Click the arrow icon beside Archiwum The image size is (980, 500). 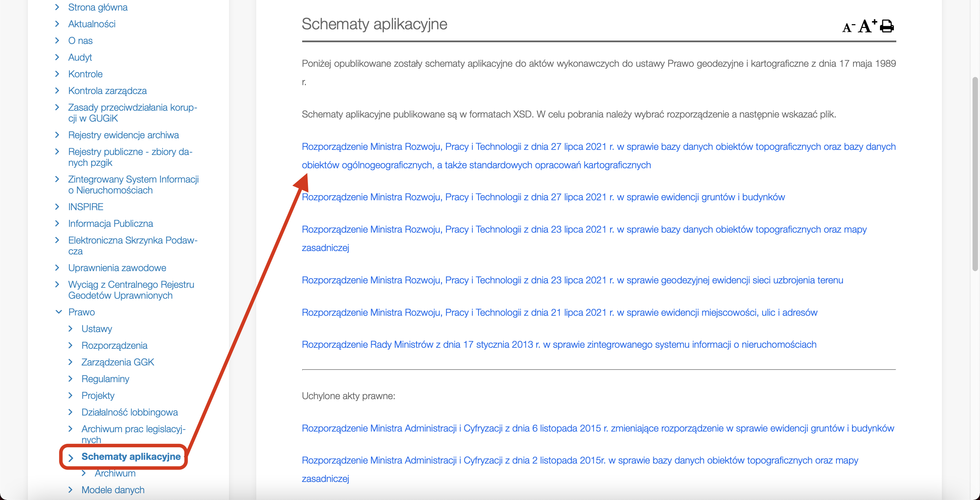click(84, 473)
